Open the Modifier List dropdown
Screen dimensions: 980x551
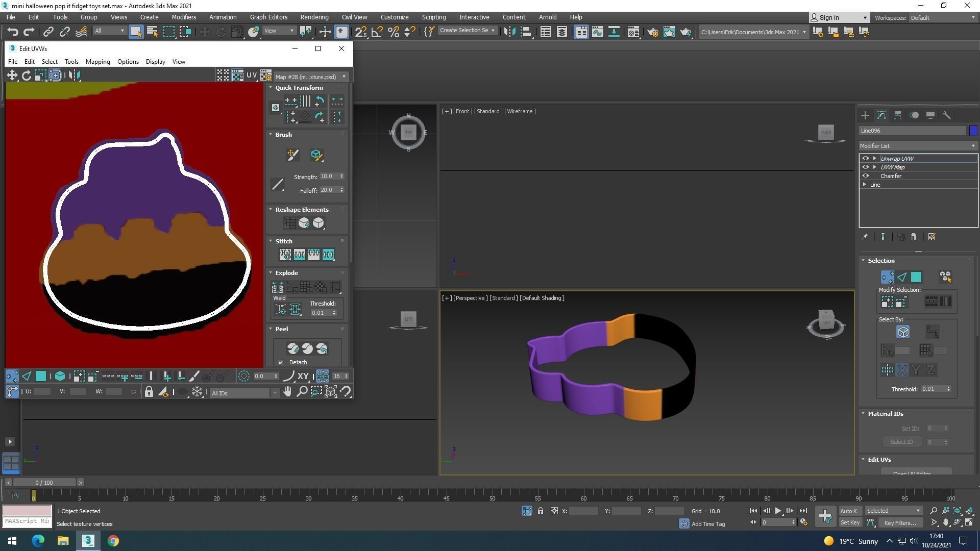(x=917, y=146)
